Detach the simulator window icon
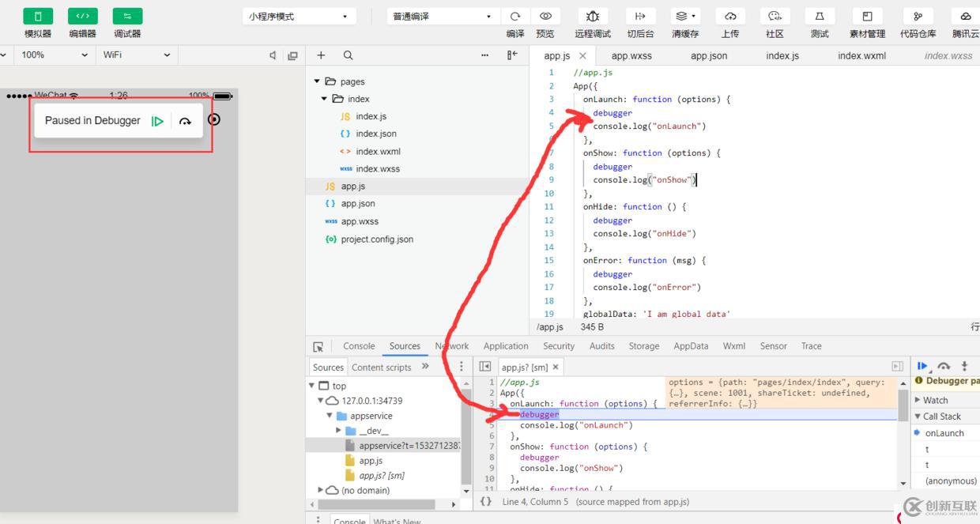The height and width of the screenshot is (524, 980). [x=292, y=55]
